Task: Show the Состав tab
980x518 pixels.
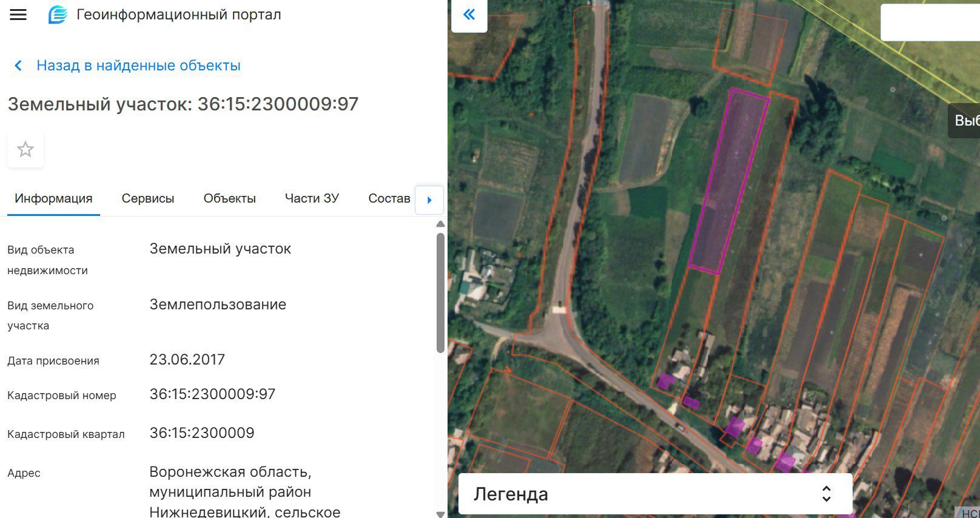Action: click(x=389, y=198)
